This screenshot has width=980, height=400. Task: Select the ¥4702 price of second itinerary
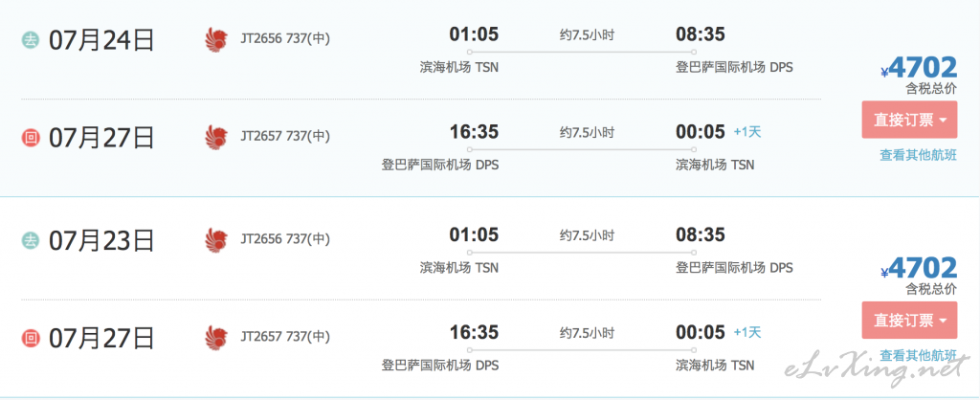coord(919,268)
